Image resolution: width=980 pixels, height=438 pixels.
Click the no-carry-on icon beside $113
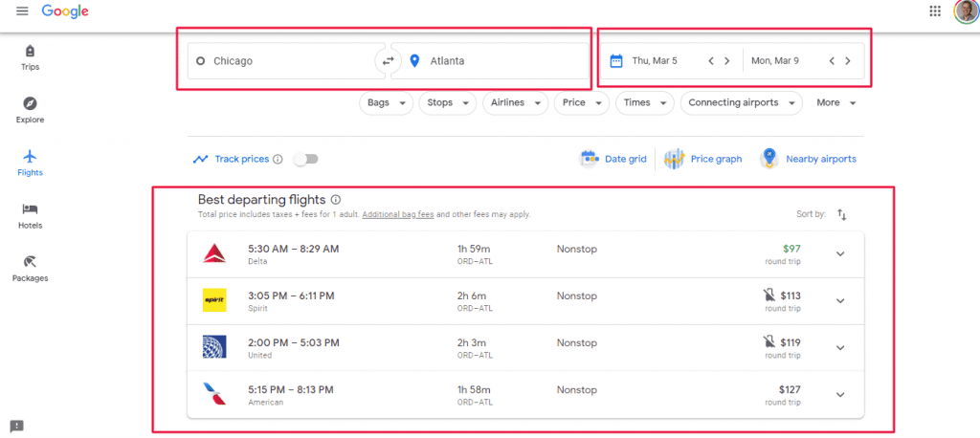pyautogui.click(x=768, y=296)
